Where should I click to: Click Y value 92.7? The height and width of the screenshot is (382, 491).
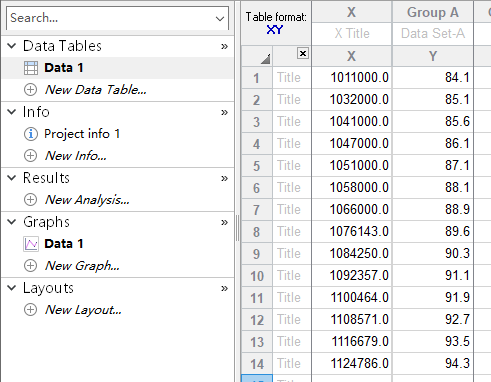(433, 320)
